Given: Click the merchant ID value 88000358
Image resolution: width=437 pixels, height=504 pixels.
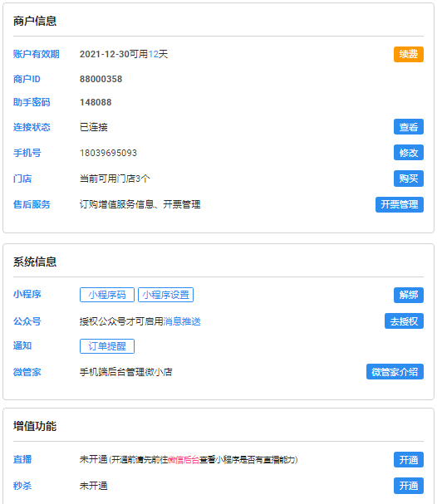Looking at the screenshot, I should pyautogui.click(x=101, y=79).
